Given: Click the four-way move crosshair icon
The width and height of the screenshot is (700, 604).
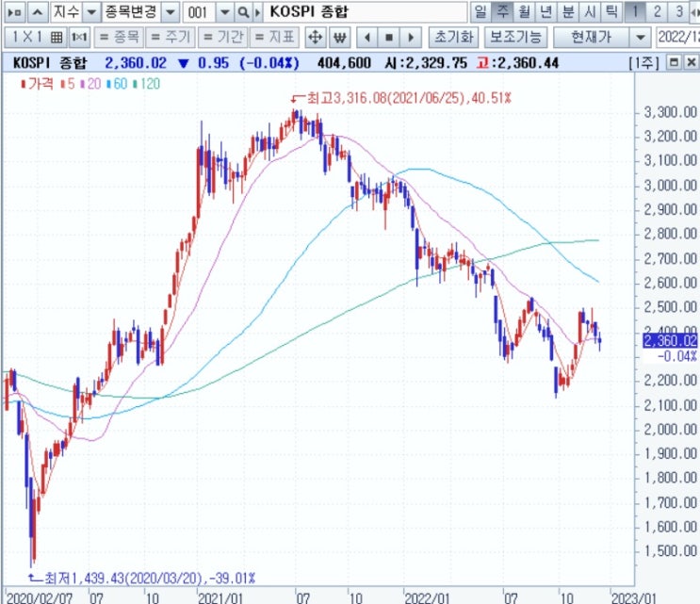Looking at the screenshot, I should pos(316,38).
